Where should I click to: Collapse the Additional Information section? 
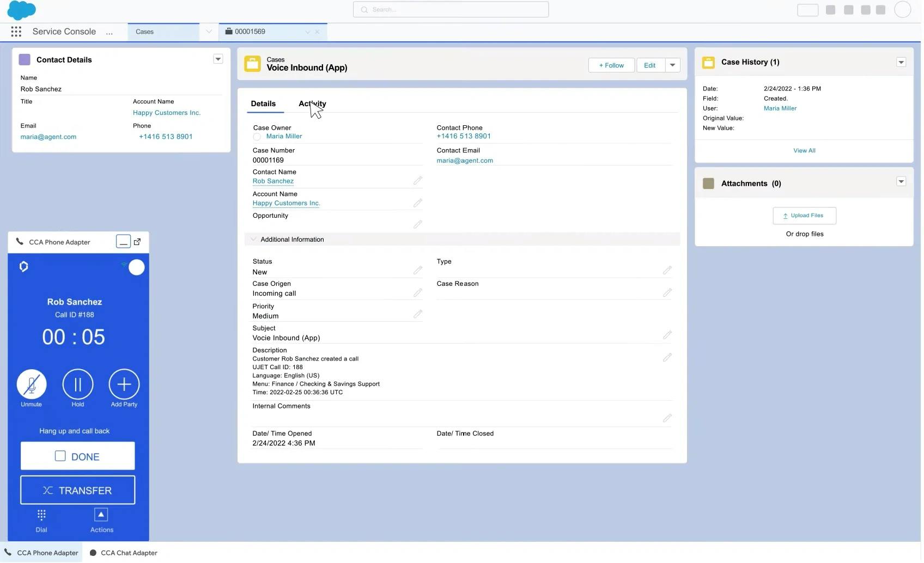pos(253,238)
